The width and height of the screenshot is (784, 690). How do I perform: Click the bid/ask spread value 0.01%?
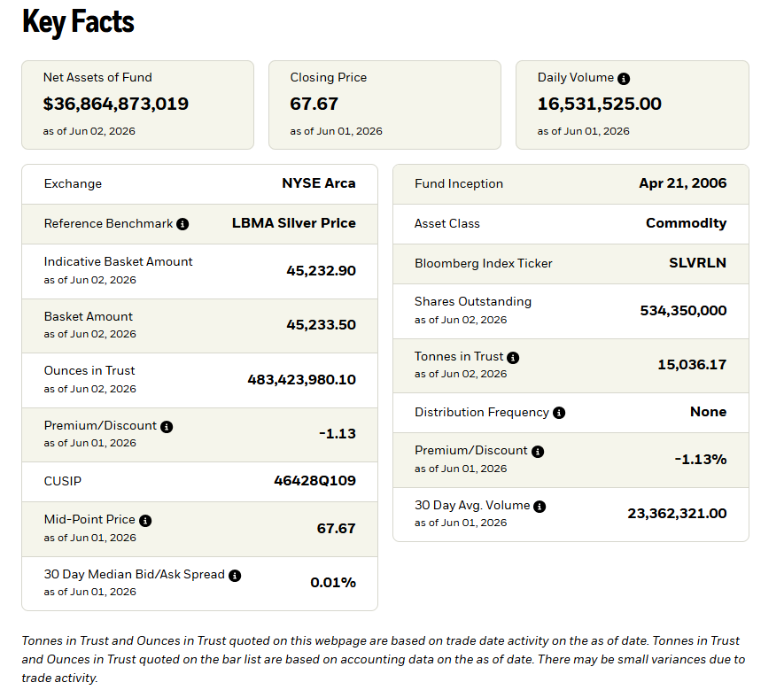click(x=333, y=583)
